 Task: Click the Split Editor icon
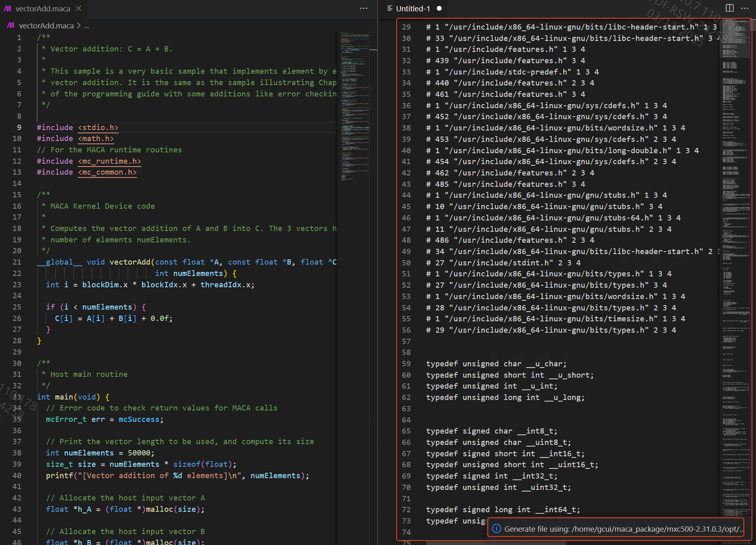(x=729, y=8)
